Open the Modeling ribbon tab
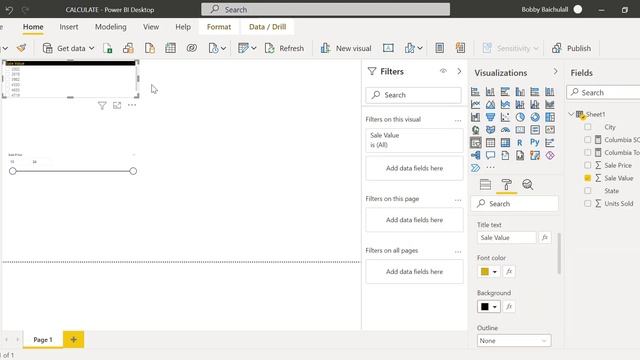Viewport: 640px width, 360px height. pos(111,27)
